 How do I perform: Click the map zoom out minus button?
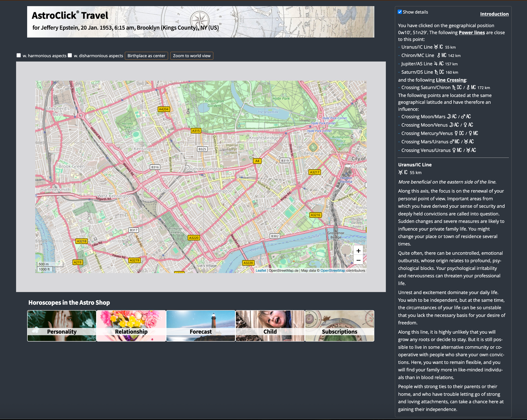(358, 260)
